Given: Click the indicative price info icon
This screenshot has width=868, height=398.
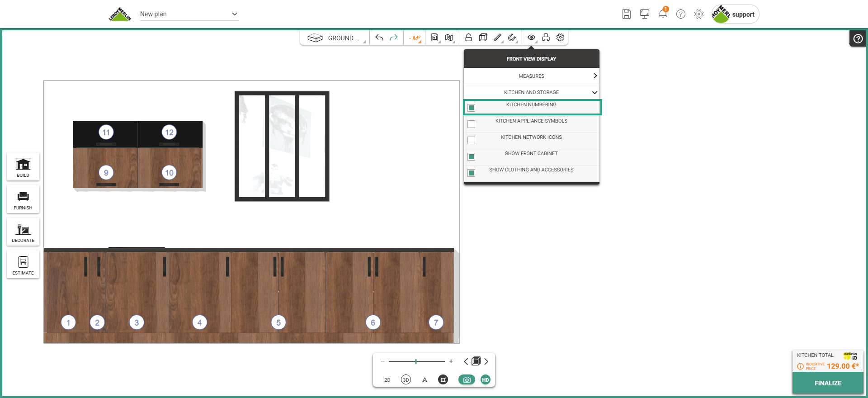Looking at the screenshot, I should click(x=800, y=366).
